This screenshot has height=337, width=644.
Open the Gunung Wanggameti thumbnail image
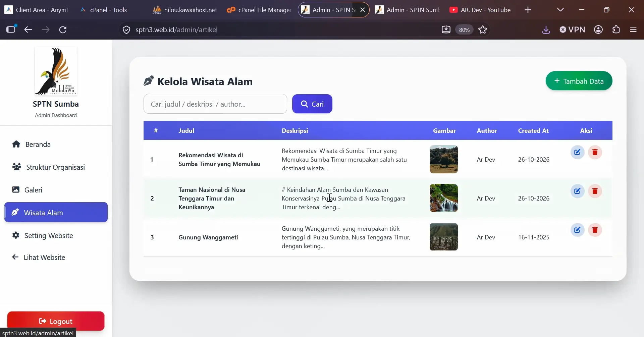pyautogui.click(x=443, y=237)
